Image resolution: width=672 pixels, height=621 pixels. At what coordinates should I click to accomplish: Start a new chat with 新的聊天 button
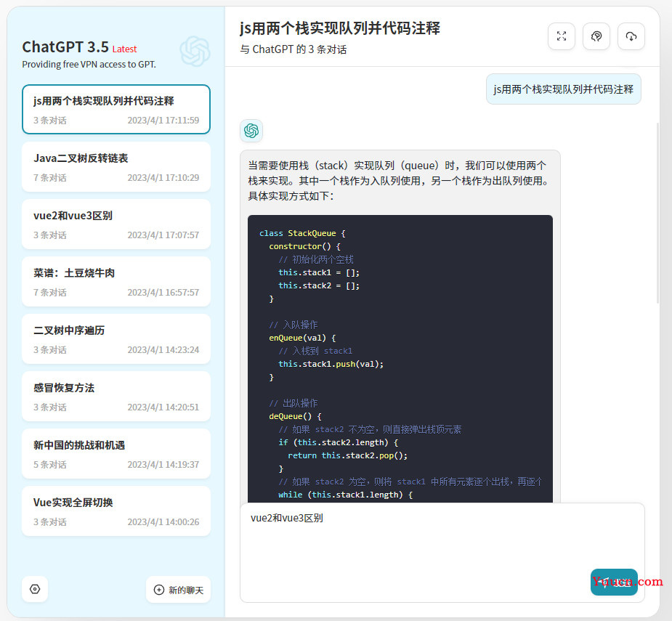tap(178, 590)
